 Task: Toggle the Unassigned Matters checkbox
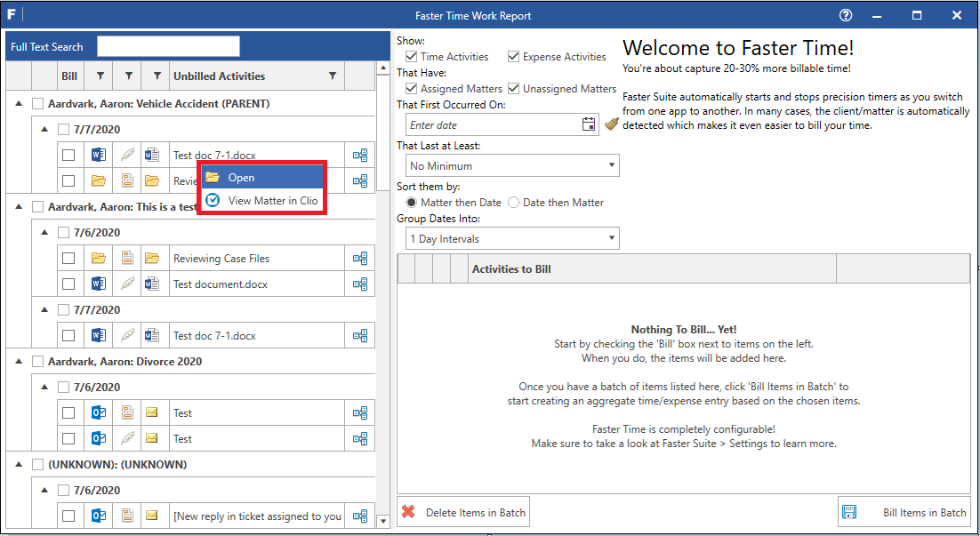(x=514, y=89)
